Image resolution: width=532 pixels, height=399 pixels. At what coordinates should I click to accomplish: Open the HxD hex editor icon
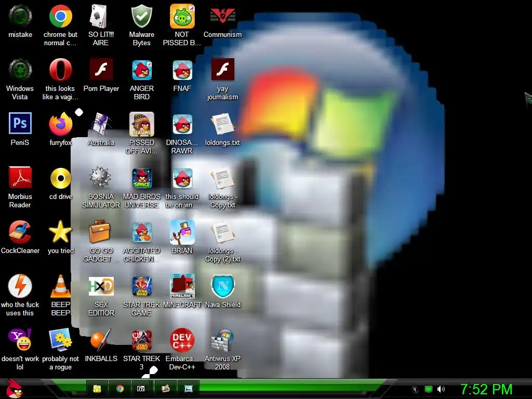tap(101, 286)
